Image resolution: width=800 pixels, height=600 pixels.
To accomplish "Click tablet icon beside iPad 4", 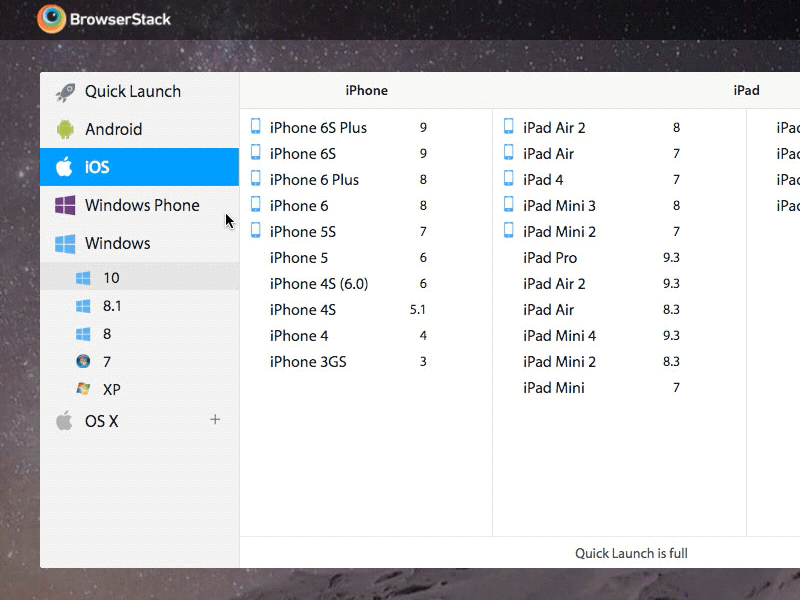I will coord(509,178).
